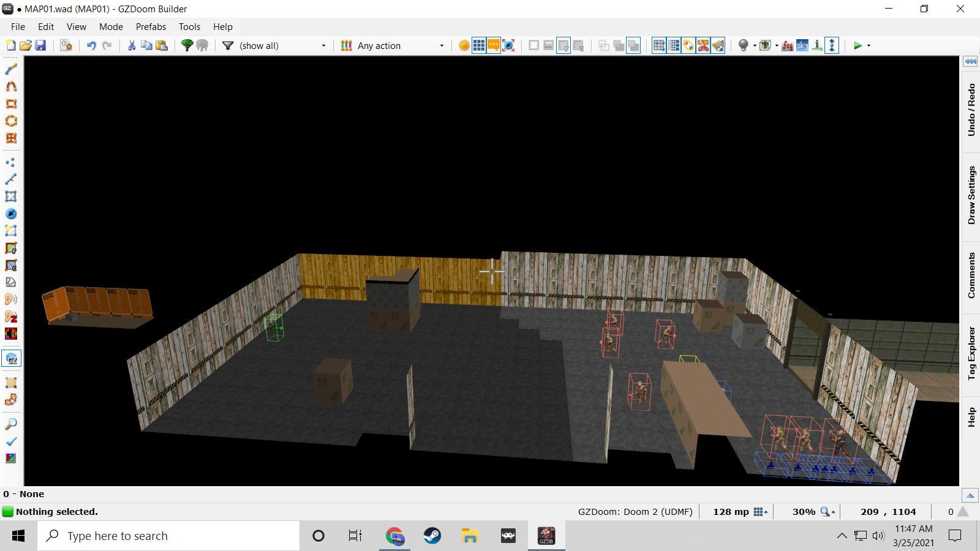The height and width of the screenshot is (551, 980).
Task: Collapse the right docker panel with double arrows
Action: pyautogui.click(x=970, y=61)
